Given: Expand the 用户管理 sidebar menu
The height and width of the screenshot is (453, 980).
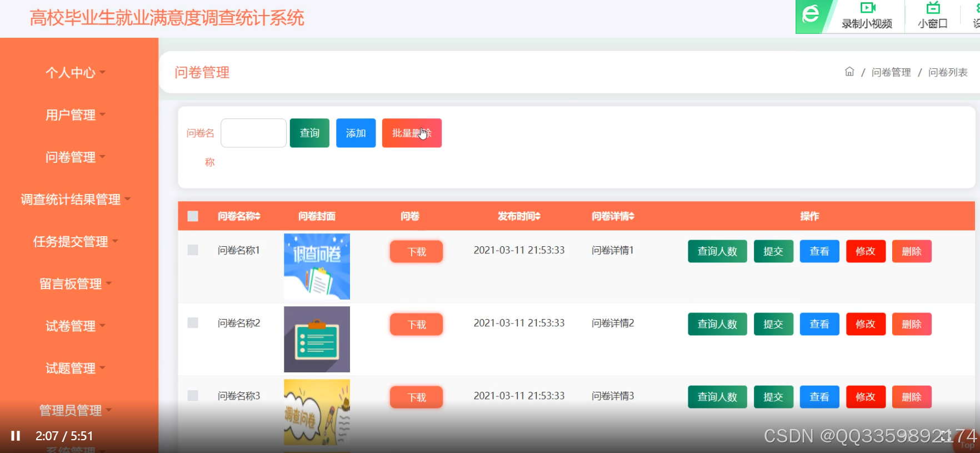Looking at the screenshot, I should pos(76,115).
